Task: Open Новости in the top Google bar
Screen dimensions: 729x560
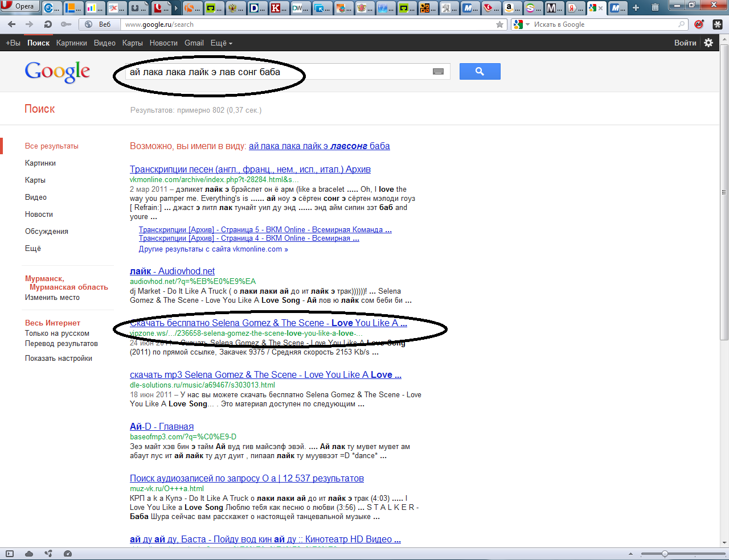Action: [x=163, y=43]
